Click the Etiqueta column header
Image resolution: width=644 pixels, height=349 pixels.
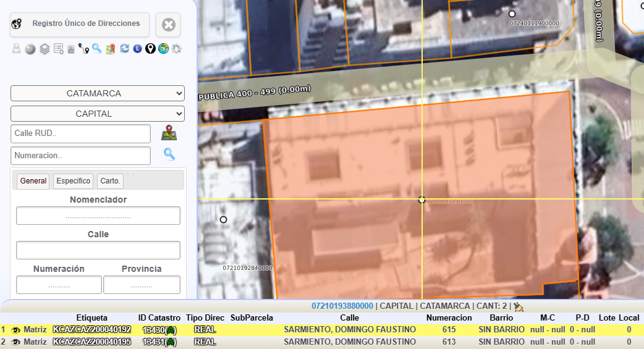(x=91, y=317)
